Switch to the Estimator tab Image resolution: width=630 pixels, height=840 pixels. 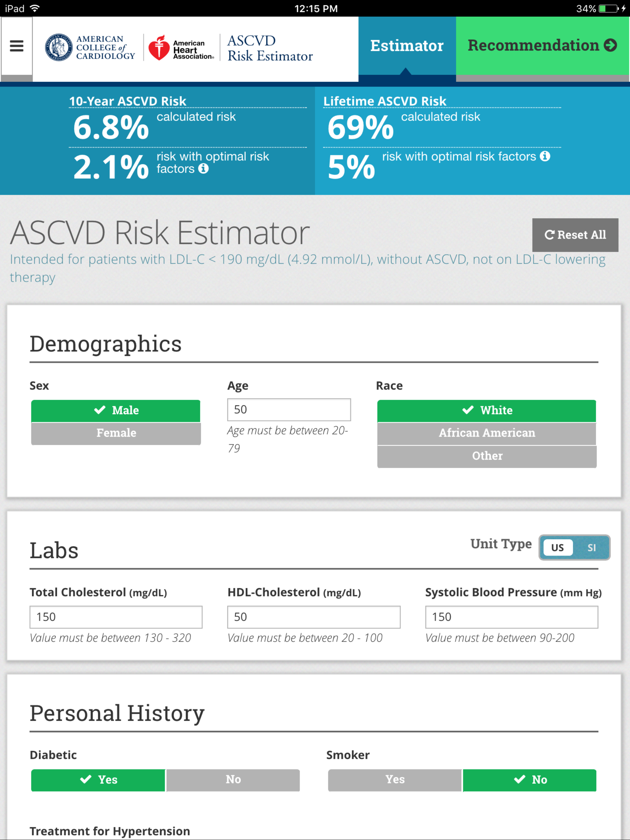coord(407,46)
